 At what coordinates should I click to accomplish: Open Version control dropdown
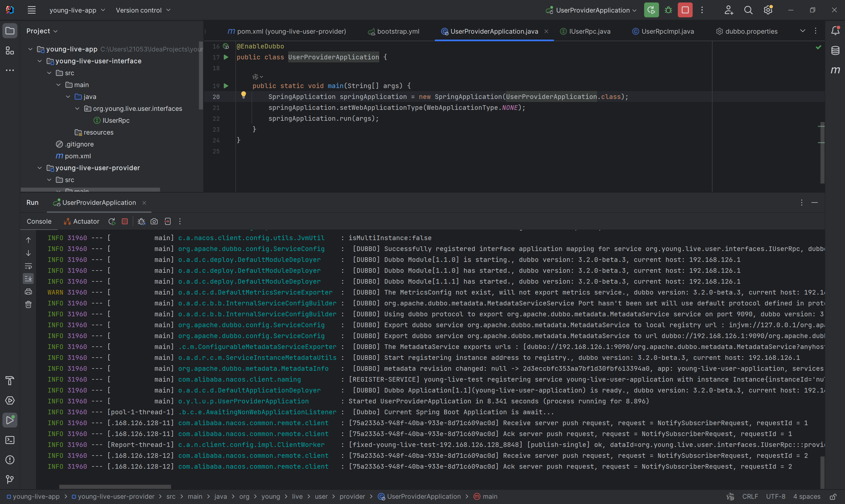point(143,10)
